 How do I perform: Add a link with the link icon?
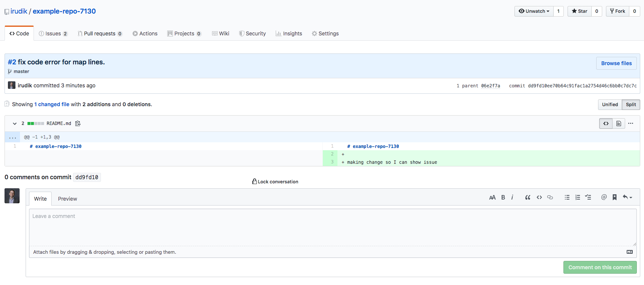click(x=550, y=197)
